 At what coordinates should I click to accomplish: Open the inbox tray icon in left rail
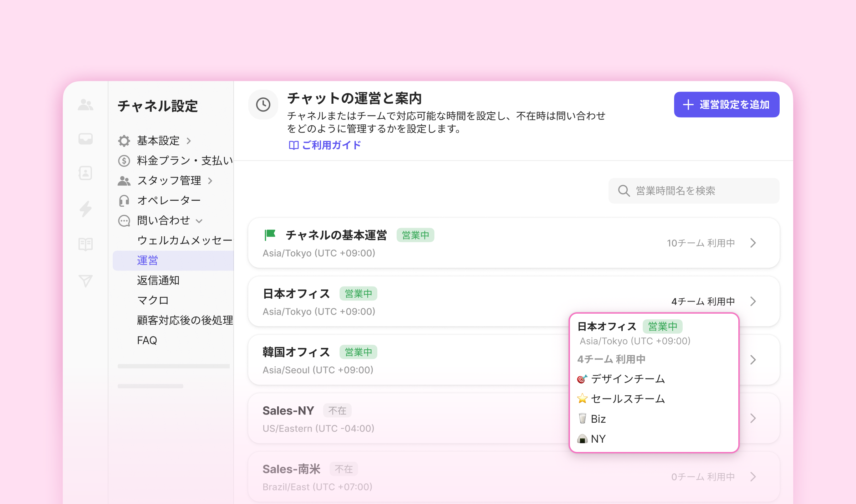click(x=86, y=139)
